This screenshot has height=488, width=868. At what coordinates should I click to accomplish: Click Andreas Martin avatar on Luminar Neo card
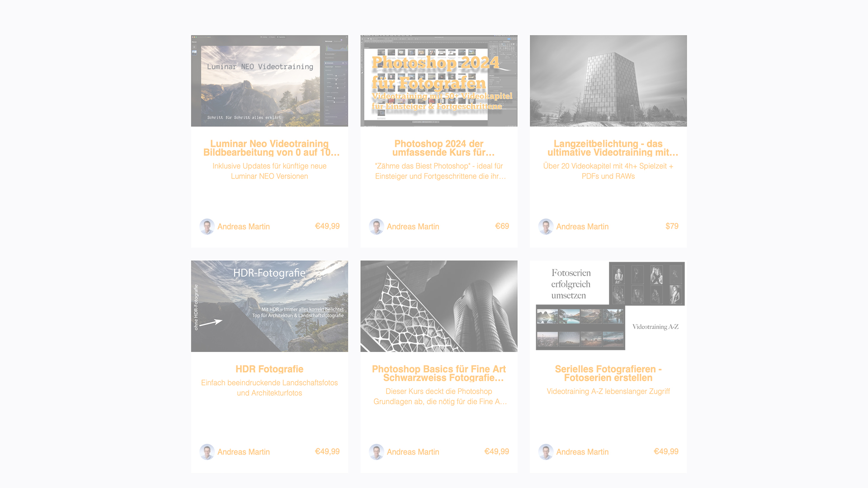(x=207, y=226)
